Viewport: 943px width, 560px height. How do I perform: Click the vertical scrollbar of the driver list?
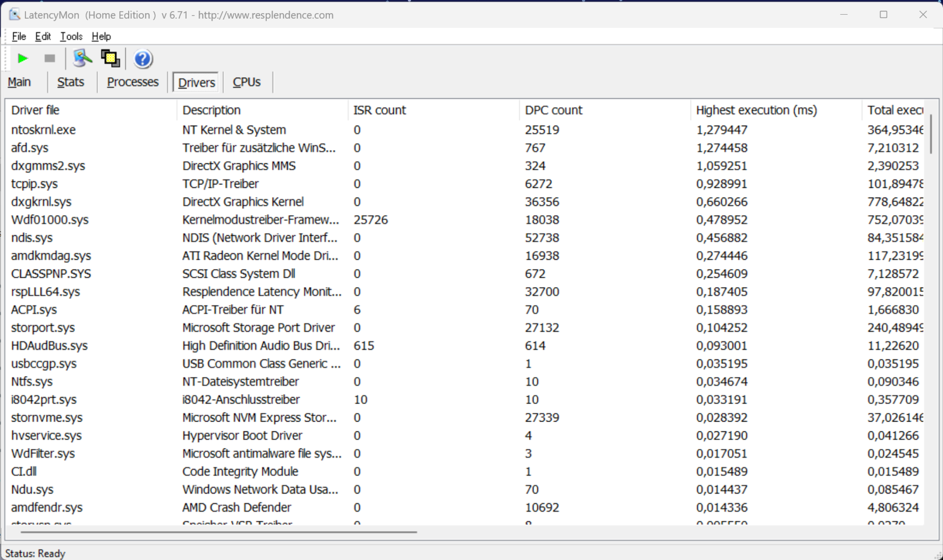pos(931,134)
